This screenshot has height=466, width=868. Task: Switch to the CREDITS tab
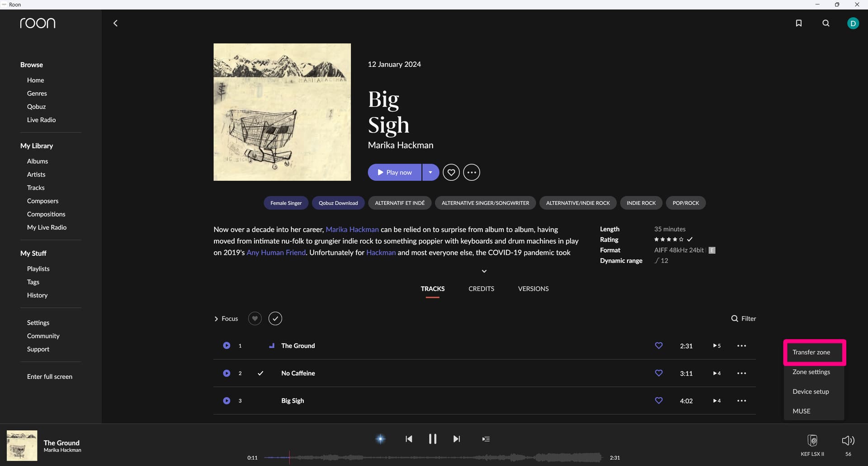click(x=481, y=289)
